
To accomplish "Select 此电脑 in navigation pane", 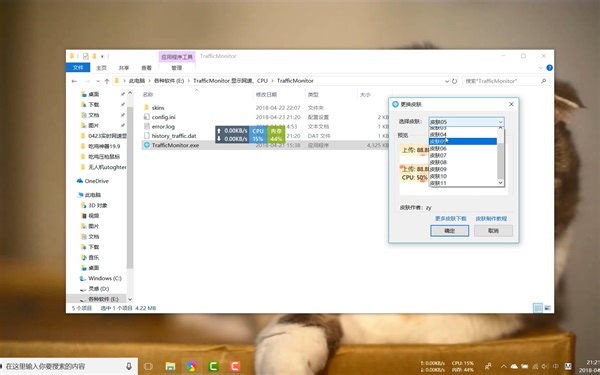I will click(x=89, y=195).
